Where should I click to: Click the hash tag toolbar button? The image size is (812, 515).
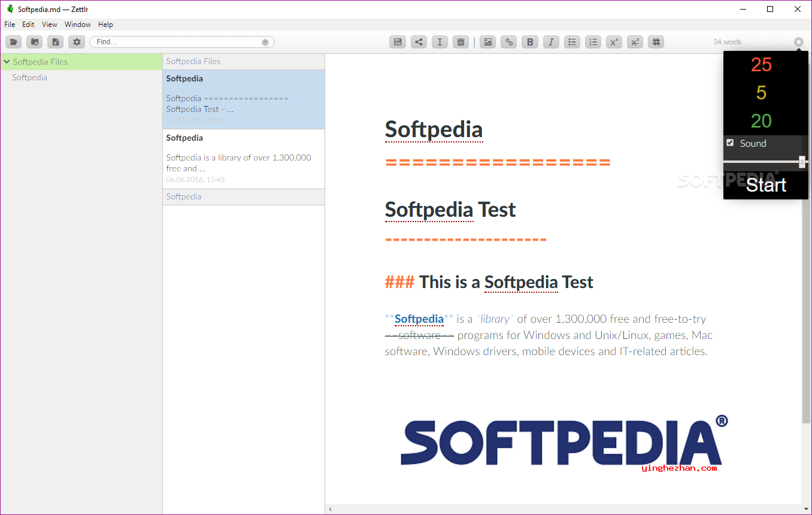click(656, 42)
